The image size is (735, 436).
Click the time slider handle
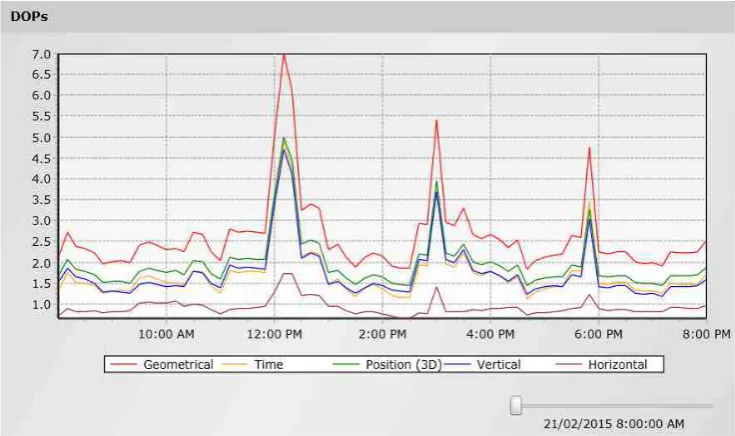coord(516,405)
